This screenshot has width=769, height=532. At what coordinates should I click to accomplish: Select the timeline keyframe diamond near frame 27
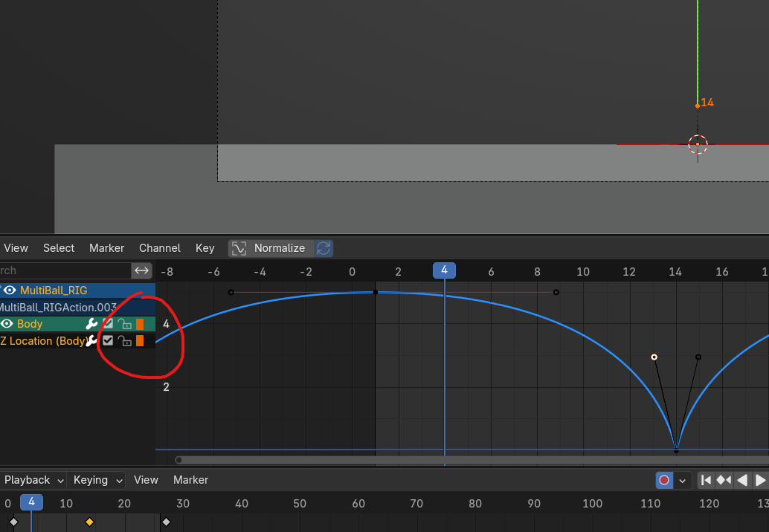167,522
